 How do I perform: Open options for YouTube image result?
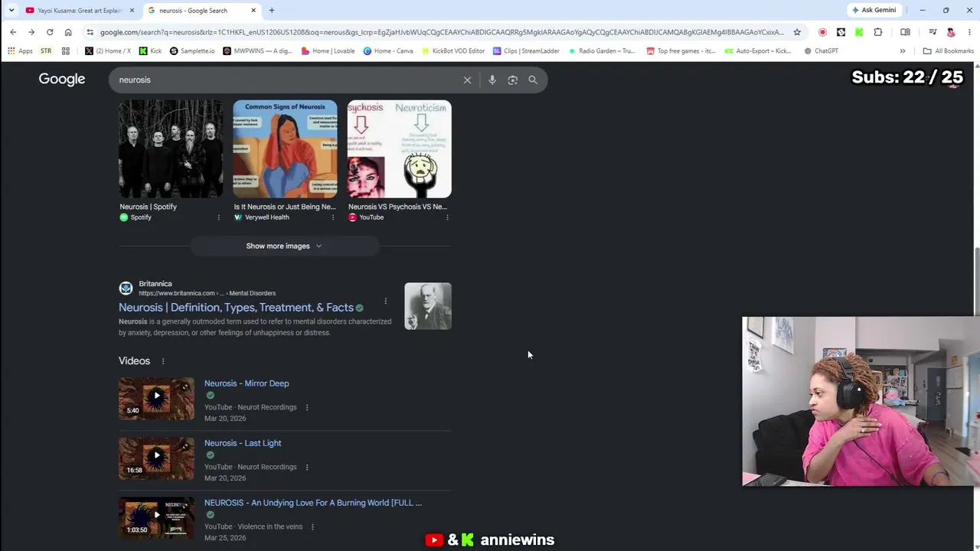[447, 217]
